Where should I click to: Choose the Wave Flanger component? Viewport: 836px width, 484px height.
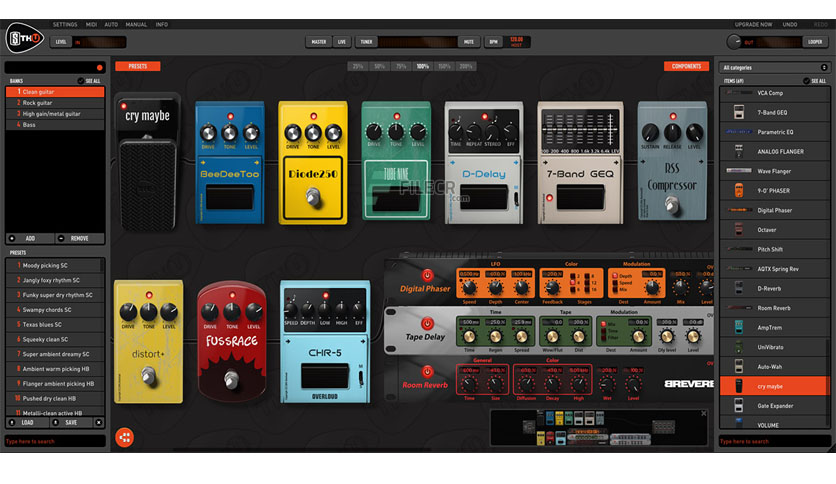pos(774,171)
